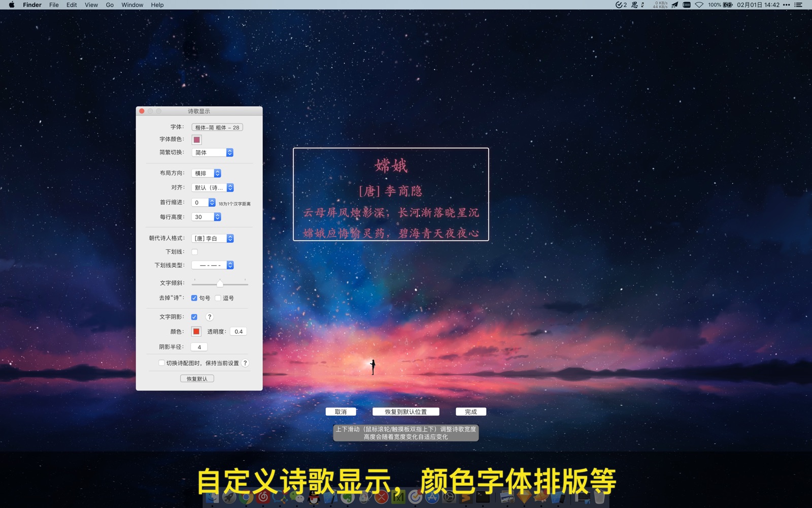Open the File menu

pos(54,5)
